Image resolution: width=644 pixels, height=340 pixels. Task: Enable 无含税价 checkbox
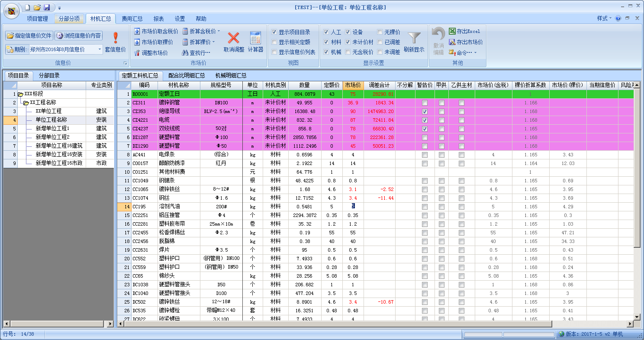[x=348, y=52]
